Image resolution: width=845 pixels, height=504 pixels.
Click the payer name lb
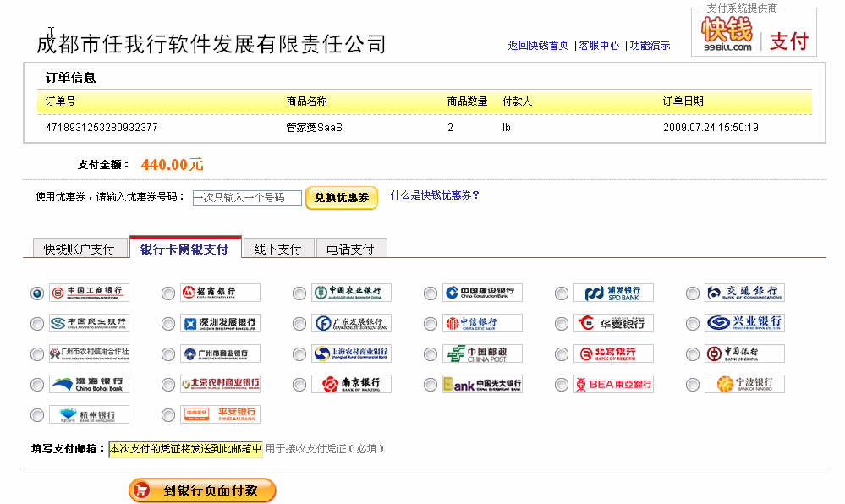pyautogui.click(x=507, y=128)
